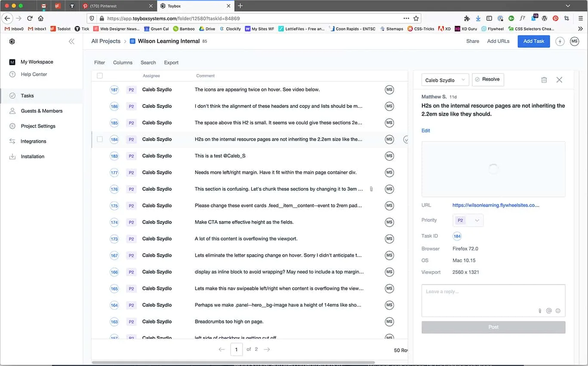Open the Caleb Szydlo assignee dropdown
Screen dimensions: 588x366
coord(445,80)
